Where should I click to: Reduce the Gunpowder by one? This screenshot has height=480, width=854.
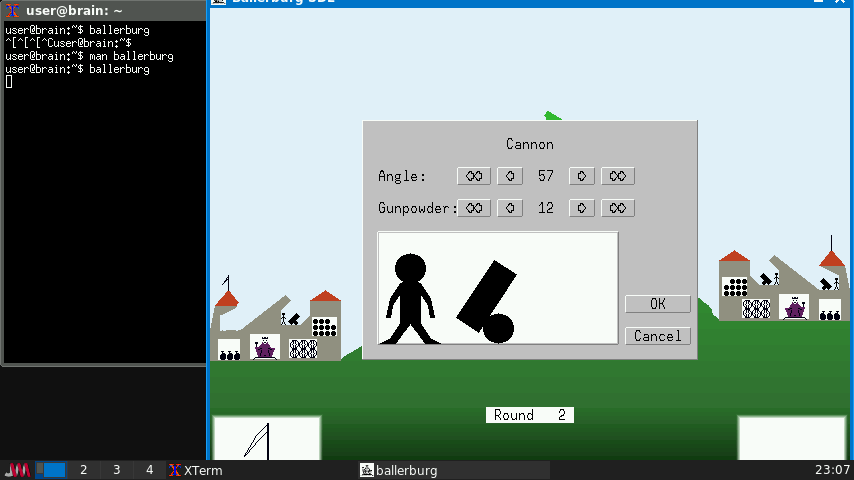[510, 208]
